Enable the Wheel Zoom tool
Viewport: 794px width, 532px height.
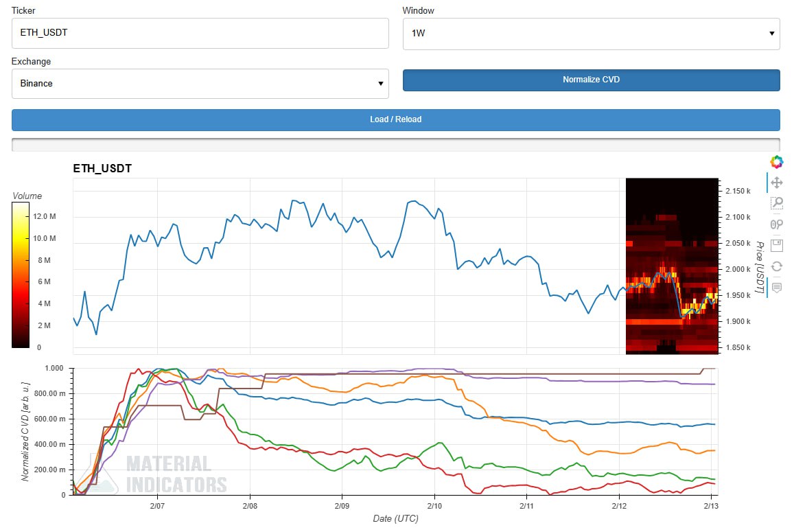(776, 224)
